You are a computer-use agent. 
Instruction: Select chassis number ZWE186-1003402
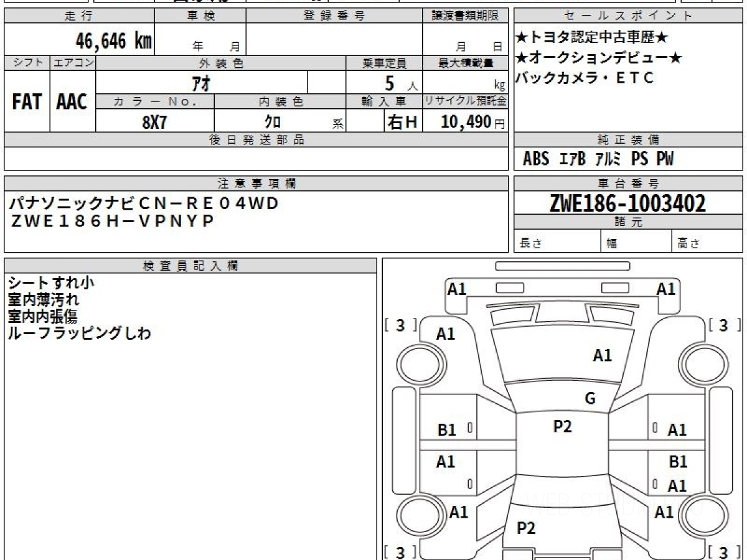click(627, 203)
